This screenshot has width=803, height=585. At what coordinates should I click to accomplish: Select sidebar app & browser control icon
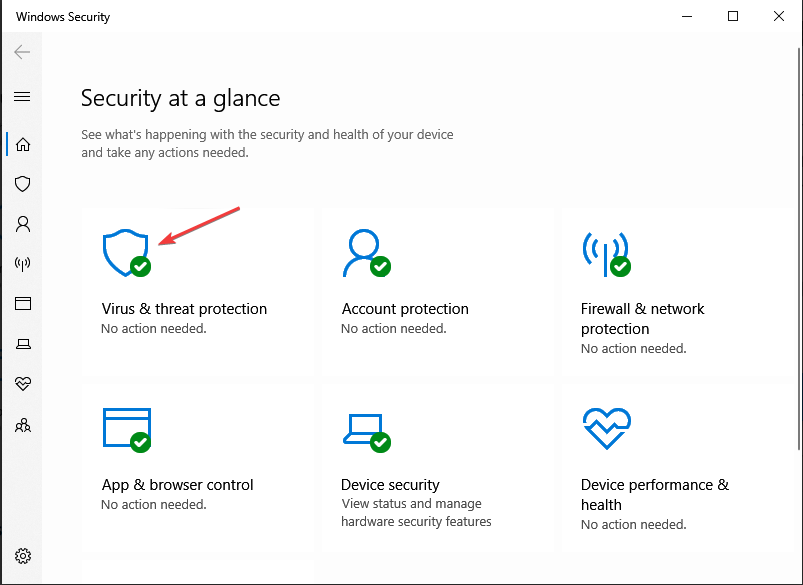[x=23, y=304]
